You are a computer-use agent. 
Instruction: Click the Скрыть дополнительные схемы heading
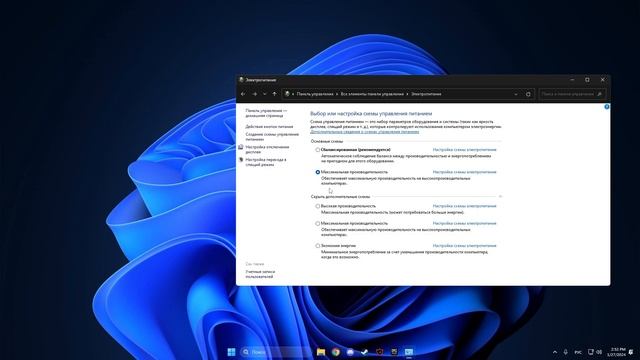pos(340,197)
